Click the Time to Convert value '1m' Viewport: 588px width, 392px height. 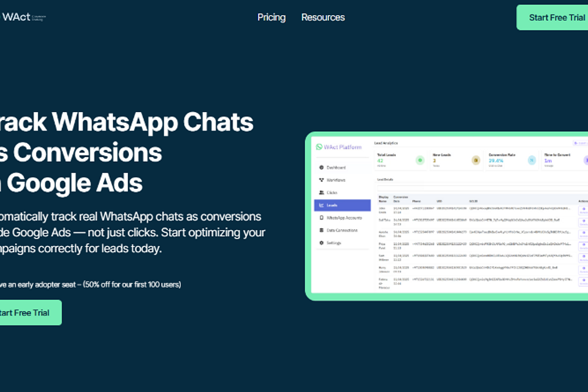(548, 161)
